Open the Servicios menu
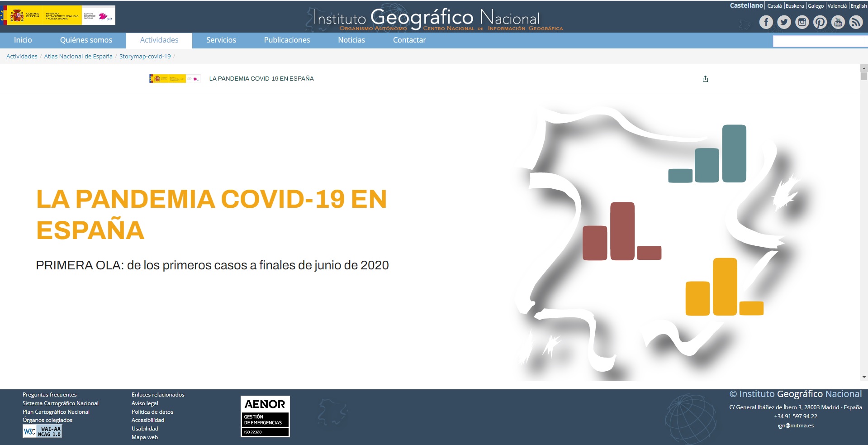Screen dimensions: 868x445 [221, 40]
